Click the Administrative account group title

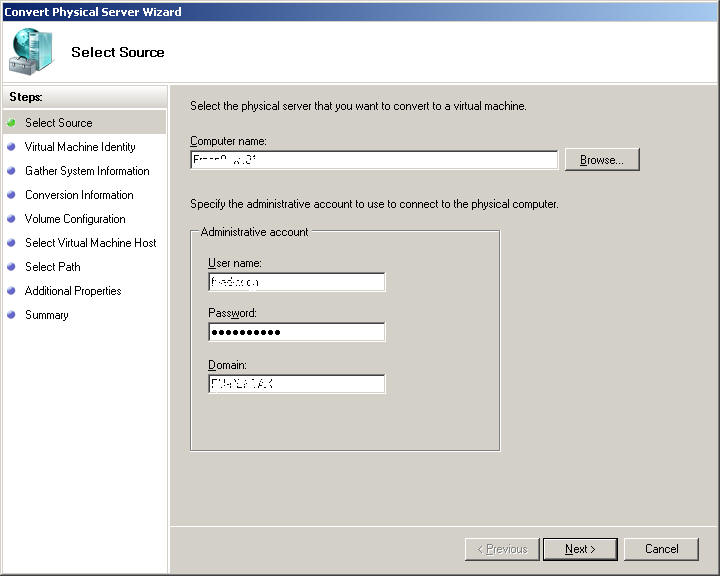(x=254, y=232)
